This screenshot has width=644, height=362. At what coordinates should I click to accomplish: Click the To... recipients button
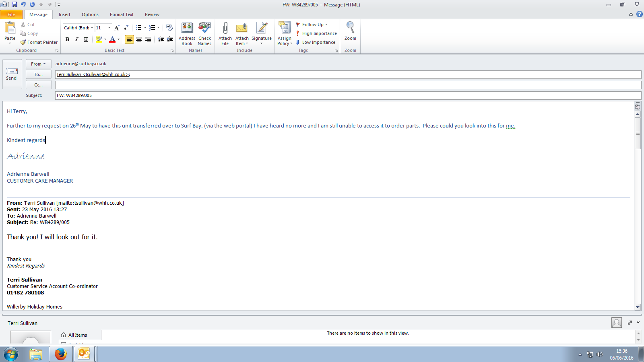coord(38,74)
